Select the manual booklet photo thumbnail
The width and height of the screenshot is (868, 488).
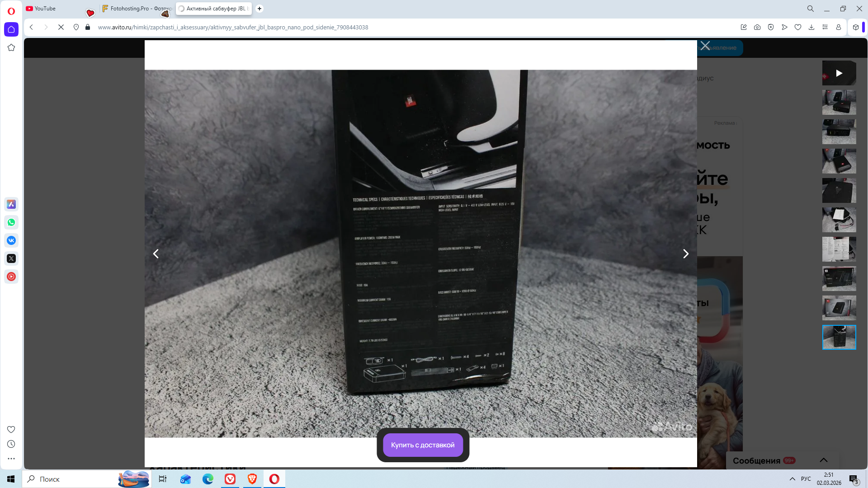[839, 249]
